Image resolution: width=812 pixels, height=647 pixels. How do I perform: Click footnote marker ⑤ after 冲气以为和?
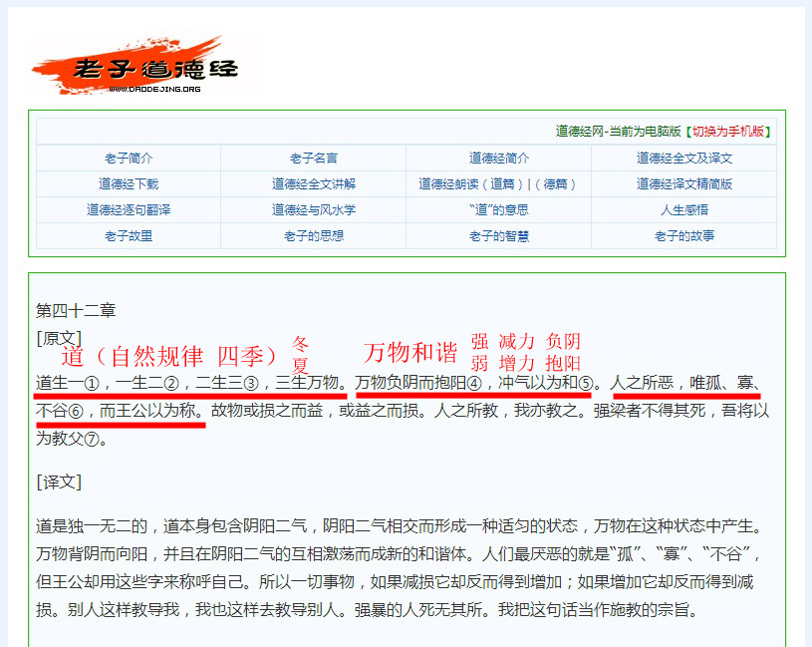coord(586,384)
